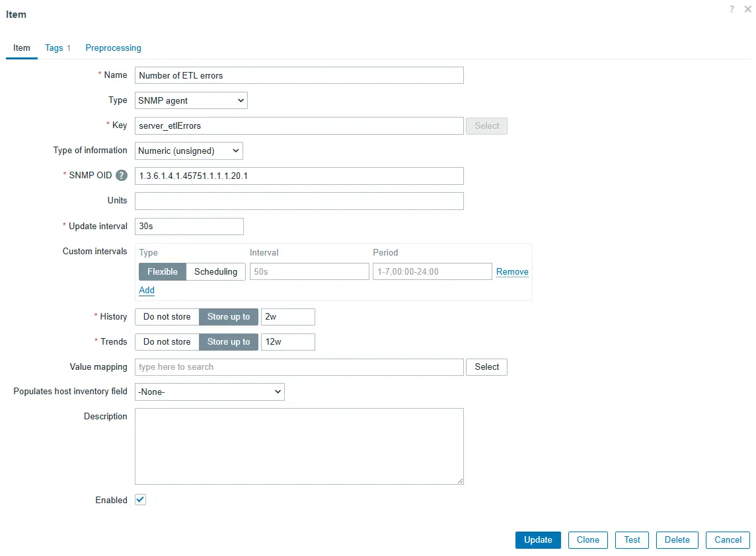The image size is (756, 556).
Task: Open Populates host inventory field dropdown
Action: pyautogui.click(x=209, y=392)
